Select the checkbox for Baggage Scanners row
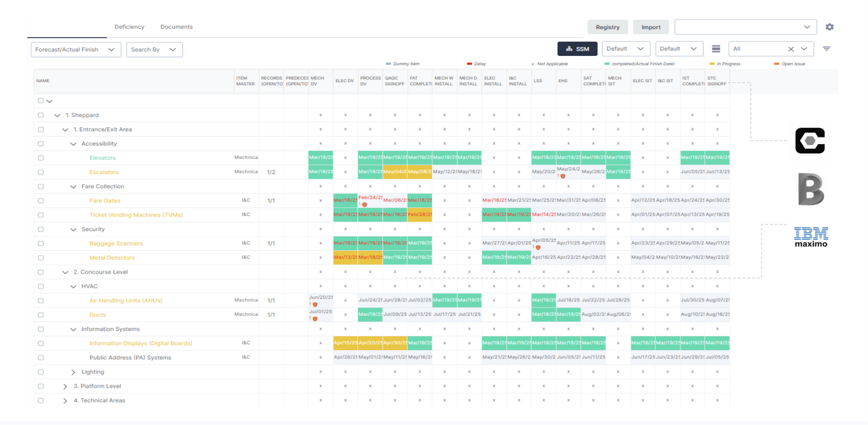 click(x=41, y=243)
